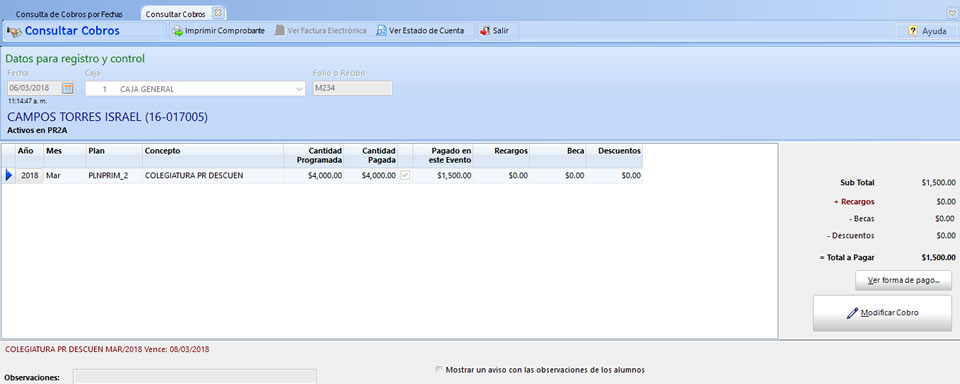Click the Recargos column header

(x=501, y=156)
